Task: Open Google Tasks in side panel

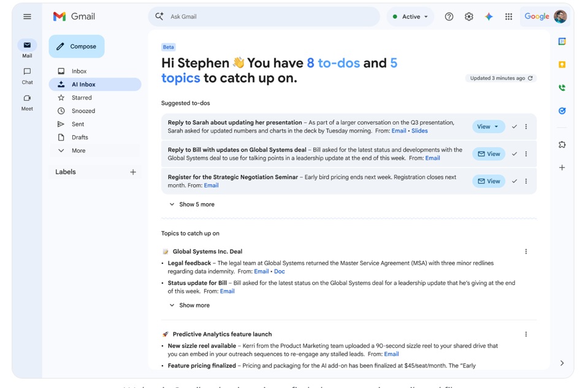Action: click(562, 111)
